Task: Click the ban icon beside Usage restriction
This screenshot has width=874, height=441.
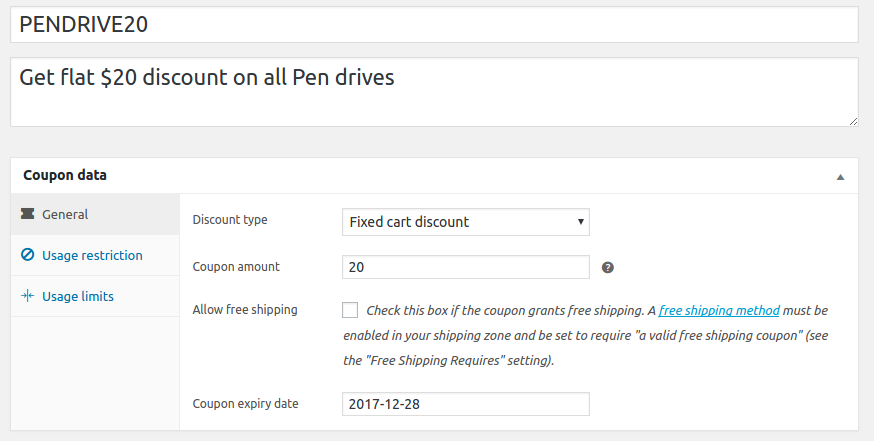Action: pos(28,255)
